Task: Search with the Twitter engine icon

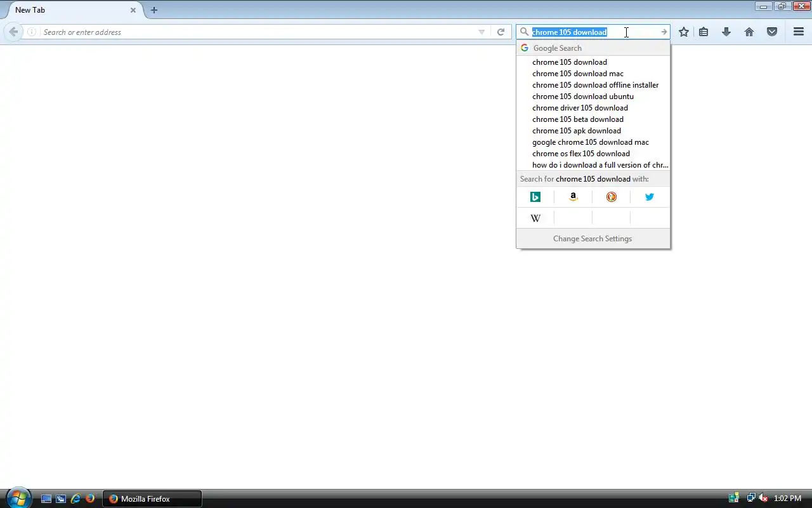Action: pyautogui.click(x=650, y=197)
